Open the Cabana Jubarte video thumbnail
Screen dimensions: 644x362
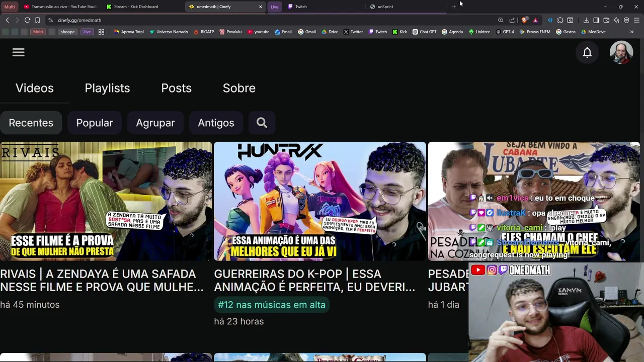534,201
